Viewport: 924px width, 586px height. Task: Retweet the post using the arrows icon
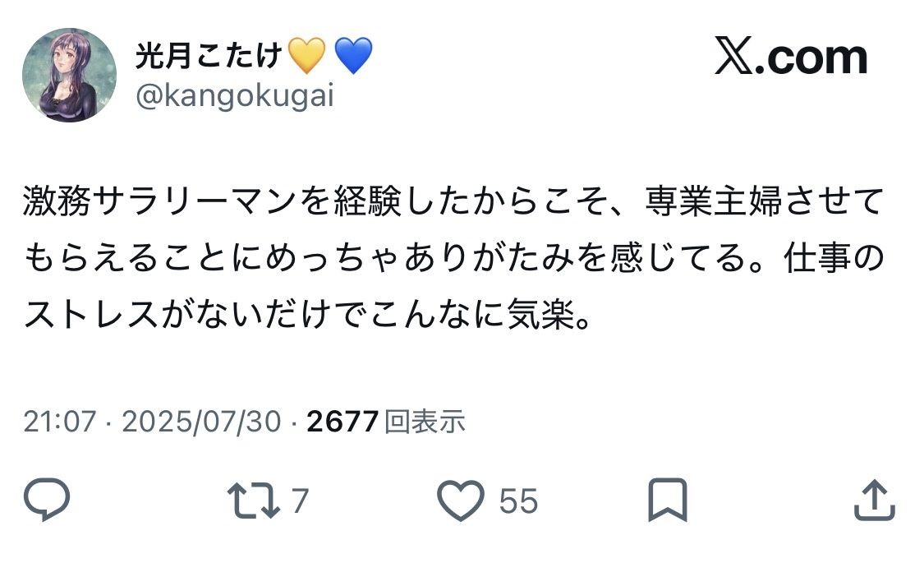254,501
